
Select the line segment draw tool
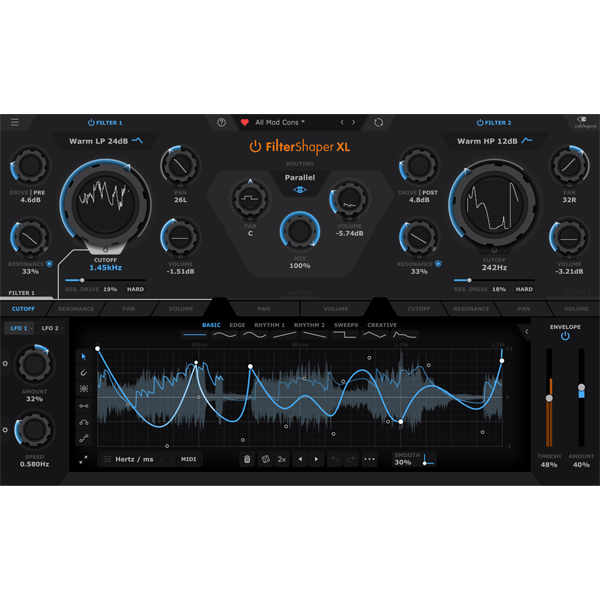click(84, 406)
